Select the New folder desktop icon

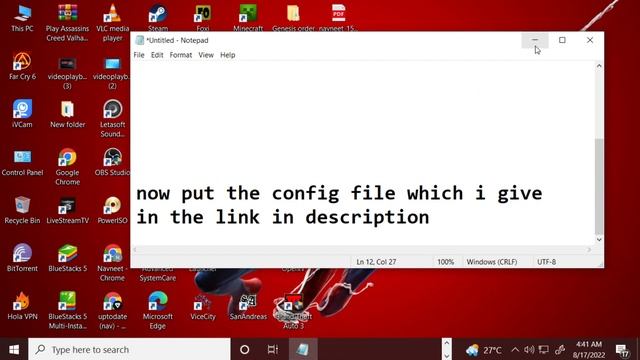coord(67,114)
